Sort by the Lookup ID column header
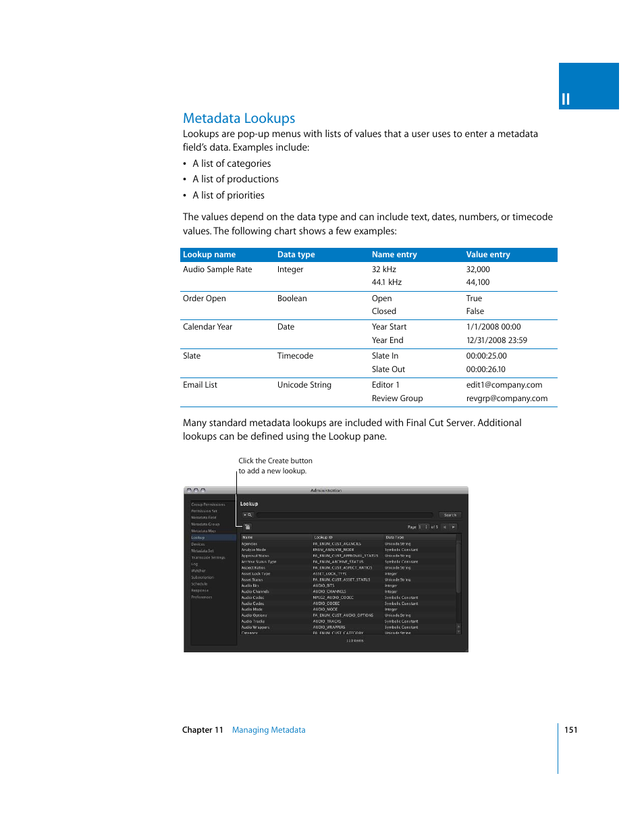The image size is (644, 834). tap(348, 538)
